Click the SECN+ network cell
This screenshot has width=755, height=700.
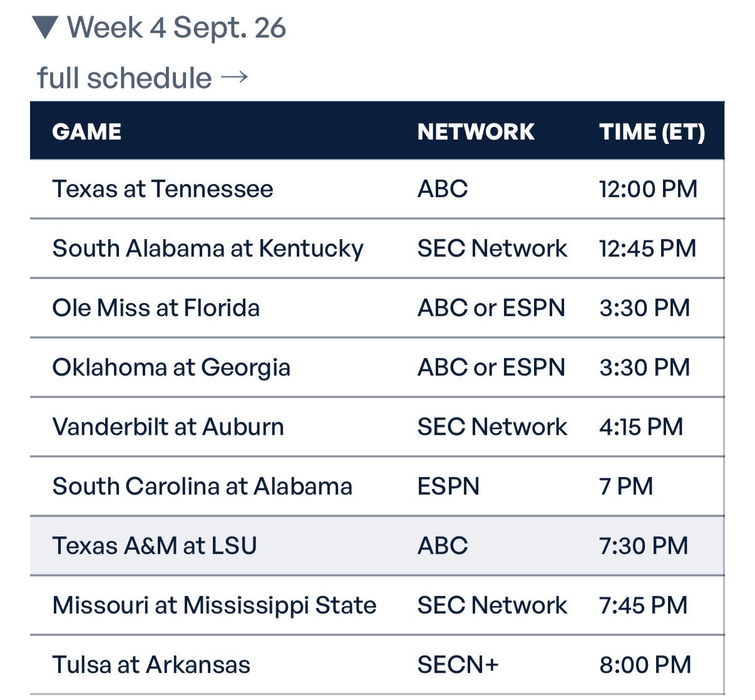point(458,665)
